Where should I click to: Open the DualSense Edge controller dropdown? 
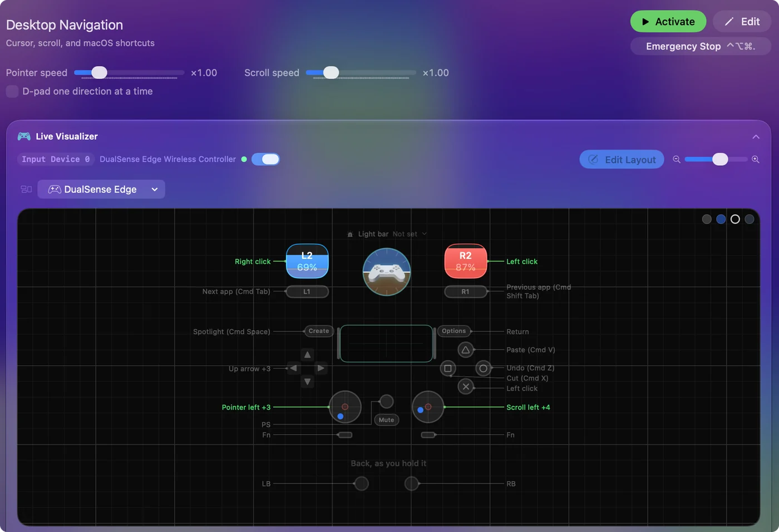pyautogui.click(x=101, y=189)
